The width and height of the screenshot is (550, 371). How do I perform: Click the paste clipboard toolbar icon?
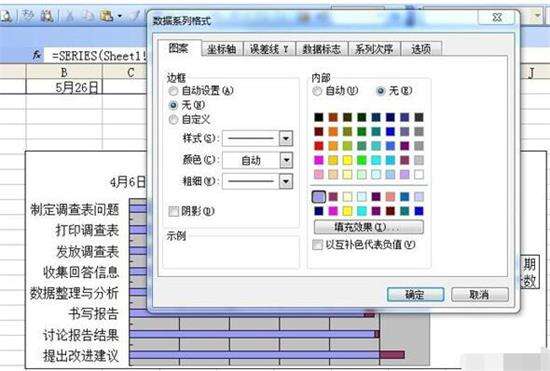[106, 16]
